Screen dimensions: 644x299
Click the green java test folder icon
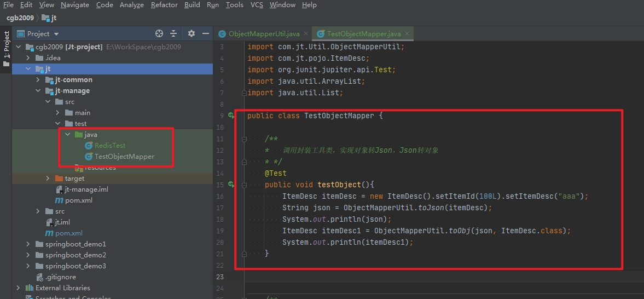pyautogui.click(x=79, y=135)
